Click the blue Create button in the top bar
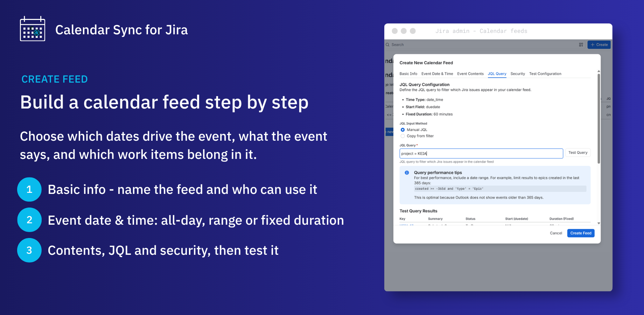Viewport: 644px width, 315px height. pyautogui.click(x=599, y=45)
